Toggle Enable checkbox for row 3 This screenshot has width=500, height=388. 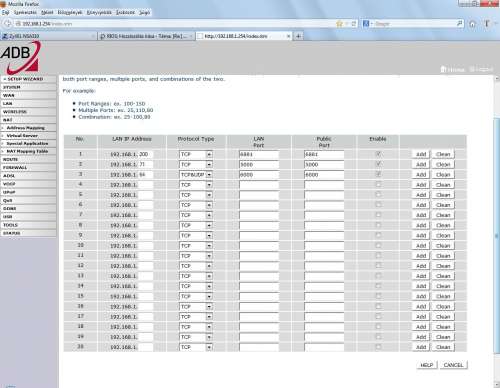click(x=378, y=174)
